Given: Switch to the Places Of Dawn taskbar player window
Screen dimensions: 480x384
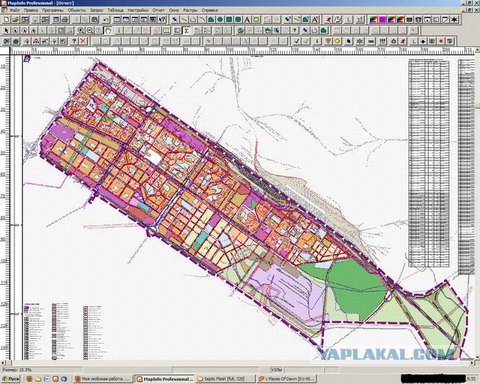Looking at the screenshot, I should click(x=286, y=379).
